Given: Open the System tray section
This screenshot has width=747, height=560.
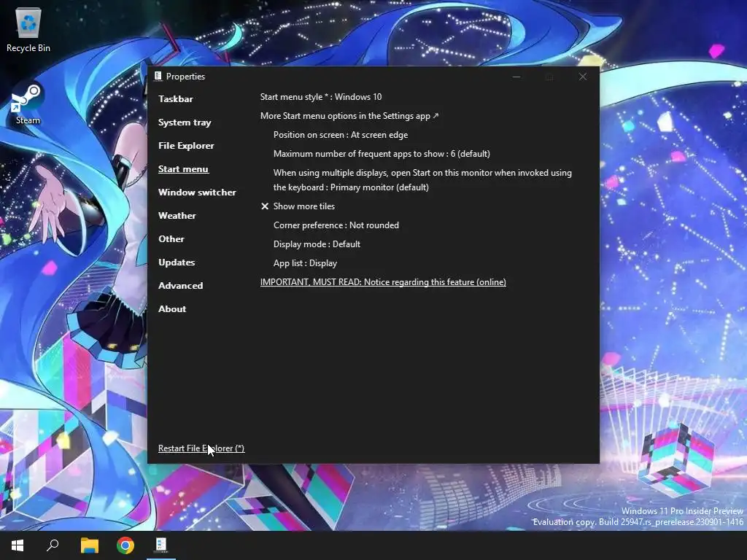Looking at the screenshot, I should pyautogui.click(x=185, y=122).
